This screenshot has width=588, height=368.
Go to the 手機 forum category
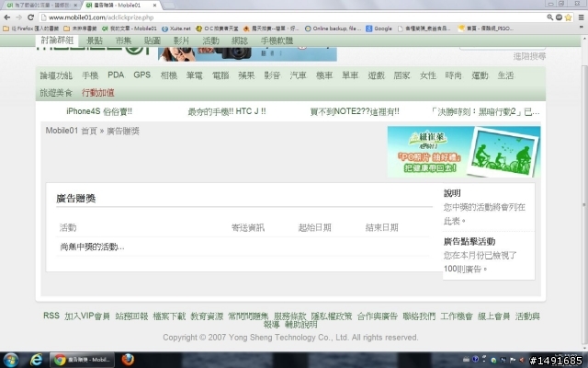90,75
